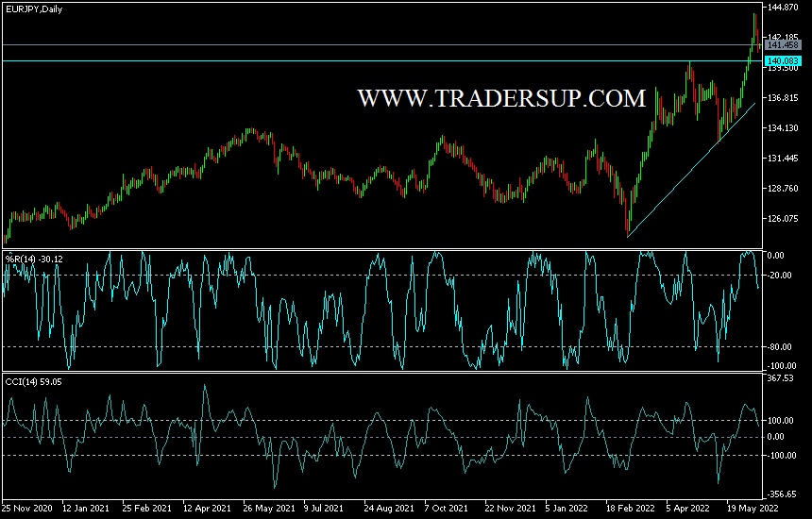Click the 5 Jan 2022 date label
The height and width of the screenshot is (519, 812).
pos(567,508)
